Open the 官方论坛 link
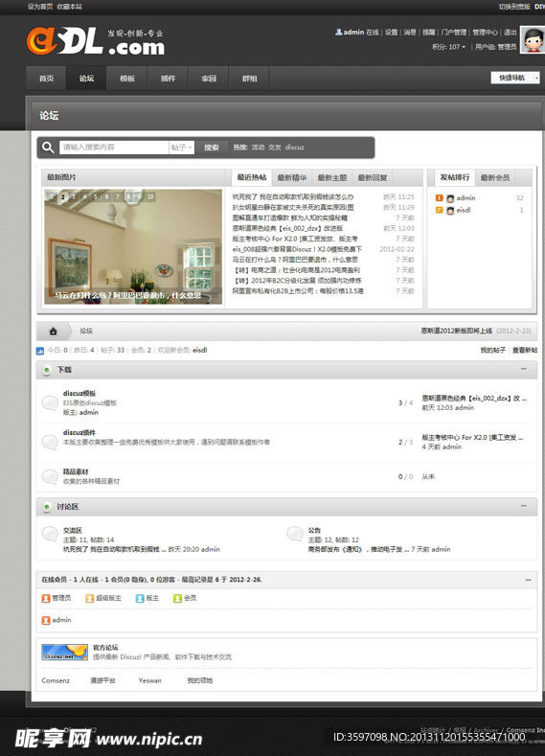Screen dimensions: 545x756 click(x=105, y=648)
